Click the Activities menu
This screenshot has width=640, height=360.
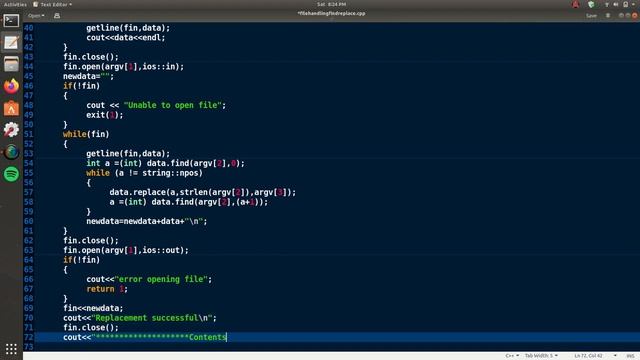click(x=15, y=4)
